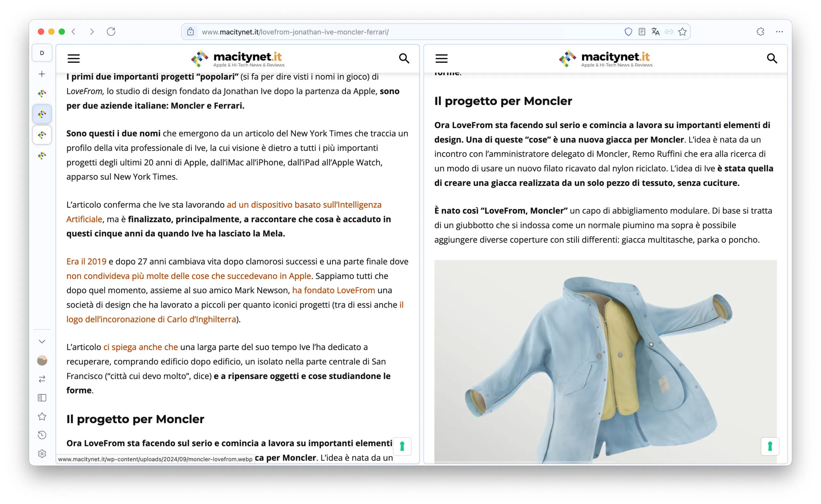The height and width of the screenshot is (504, 821).
Task: View history via the clock icon
Action: (x=42, y=435)
